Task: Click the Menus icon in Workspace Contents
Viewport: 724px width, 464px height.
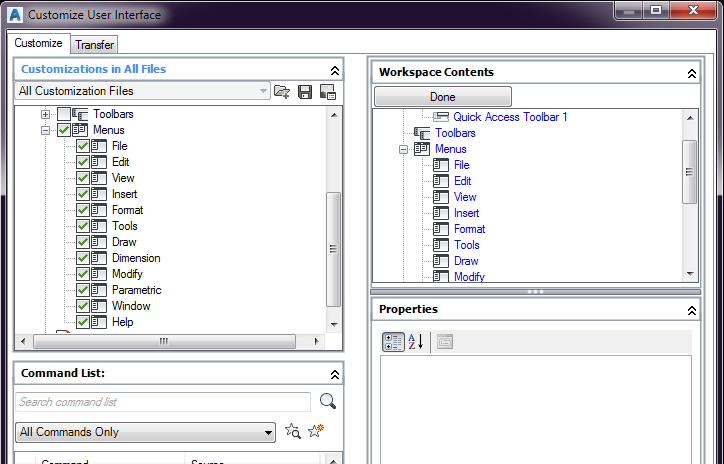Action: point(422,149)
